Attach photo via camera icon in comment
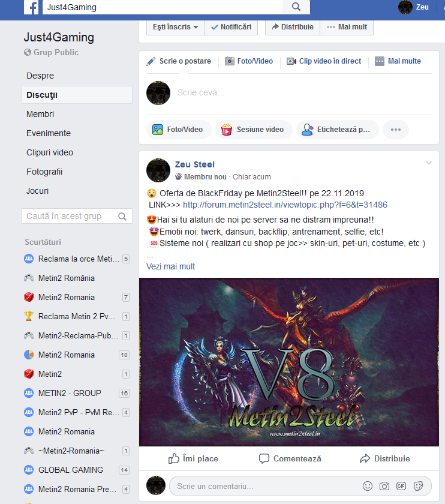Image resolution: width=445 pixels, height=504 pixels. (x=384, y=486)
